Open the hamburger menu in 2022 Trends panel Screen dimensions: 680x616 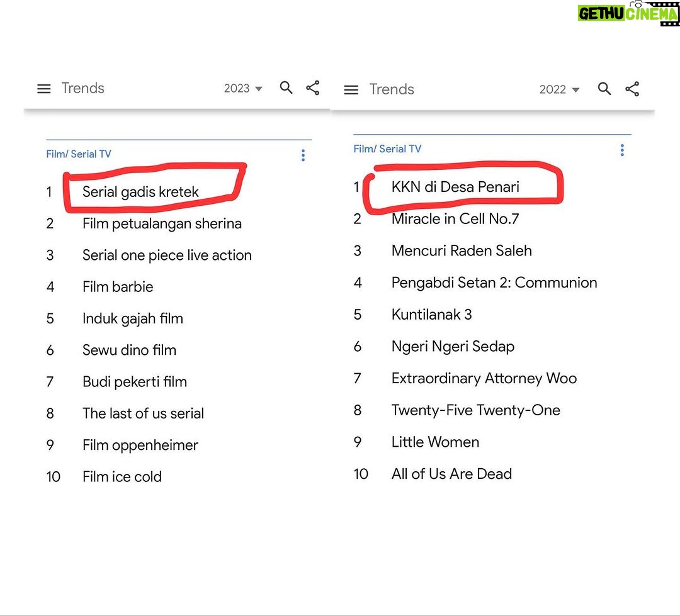(x=351, y=90)
